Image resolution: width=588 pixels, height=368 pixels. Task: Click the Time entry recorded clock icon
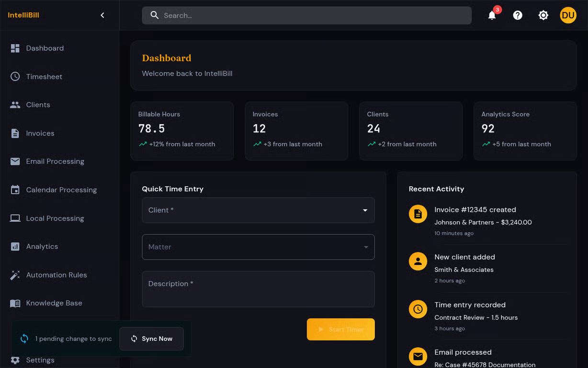coord(418,309)
